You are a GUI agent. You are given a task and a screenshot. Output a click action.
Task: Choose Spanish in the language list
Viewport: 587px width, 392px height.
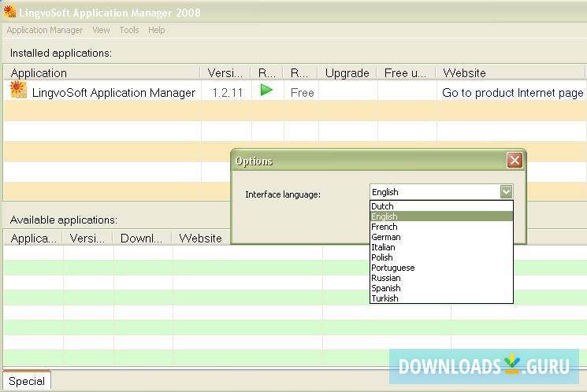[441, 288]
